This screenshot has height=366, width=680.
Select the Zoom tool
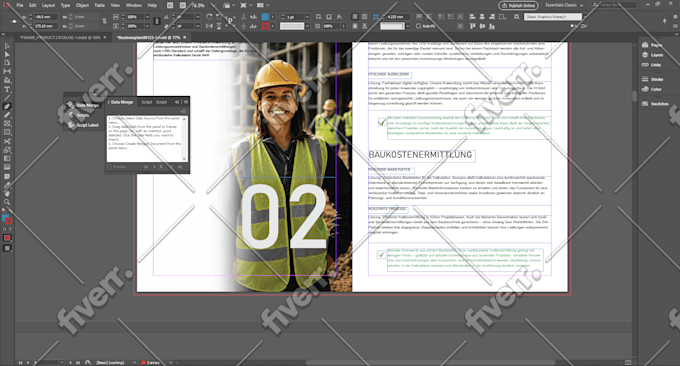pos(7,202)
